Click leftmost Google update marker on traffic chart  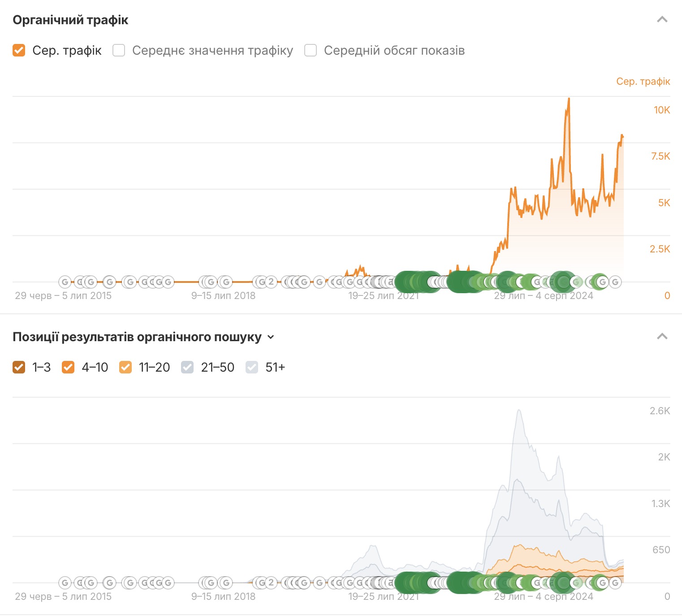click(x=65, y=282)
